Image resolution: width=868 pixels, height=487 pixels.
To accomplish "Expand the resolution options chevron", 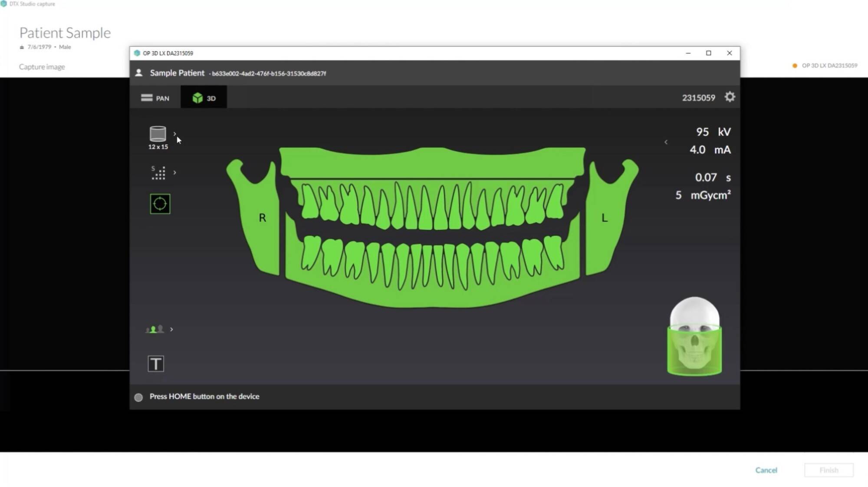I will [175, 172].
